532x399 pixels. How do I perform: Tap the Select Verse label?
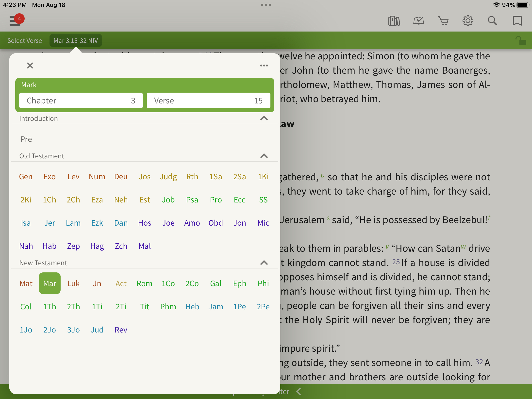coord(25,40)
